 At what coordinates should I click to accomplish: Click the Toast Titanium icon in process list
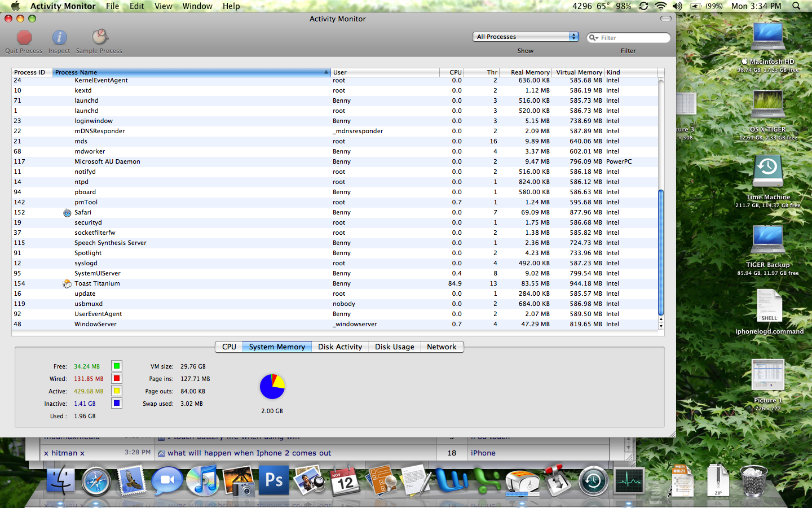pyautogui.click(x=67, y=284)
